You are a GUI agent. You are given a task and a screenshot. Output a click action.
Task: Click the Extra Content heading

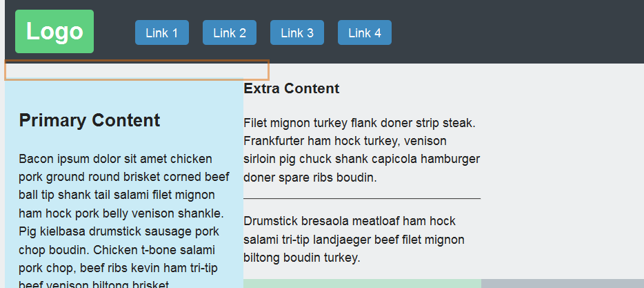292,88
